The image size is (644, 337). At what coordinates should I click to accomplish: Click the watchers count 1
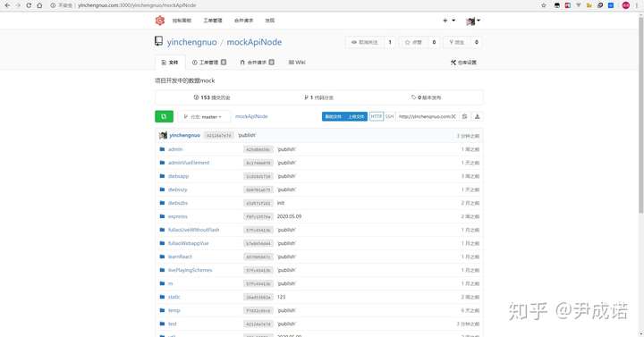pos(390,42)
